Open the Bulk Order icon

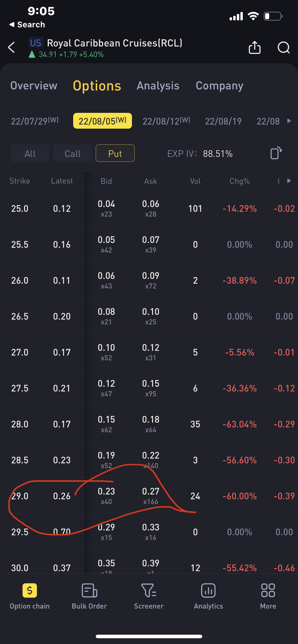pyautogui.click(x=89, y=591)
